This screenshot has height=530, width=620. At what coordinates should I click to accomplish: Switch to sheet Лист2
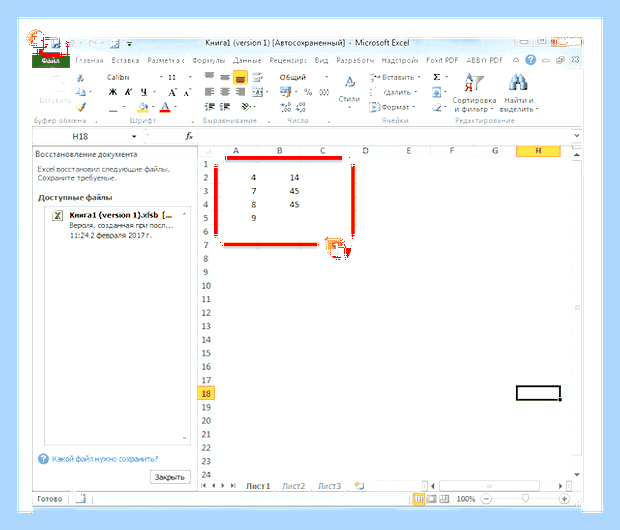(x=294, y=486)
